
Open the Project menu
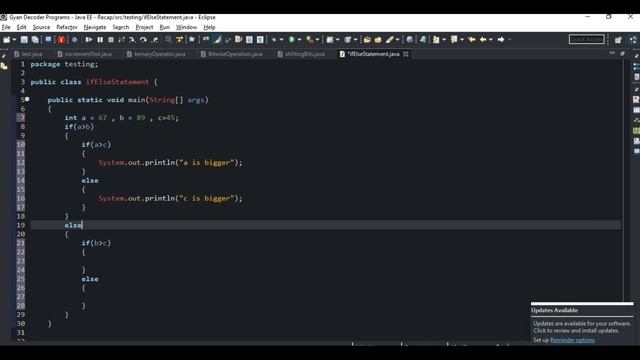(x=144, y=27)
